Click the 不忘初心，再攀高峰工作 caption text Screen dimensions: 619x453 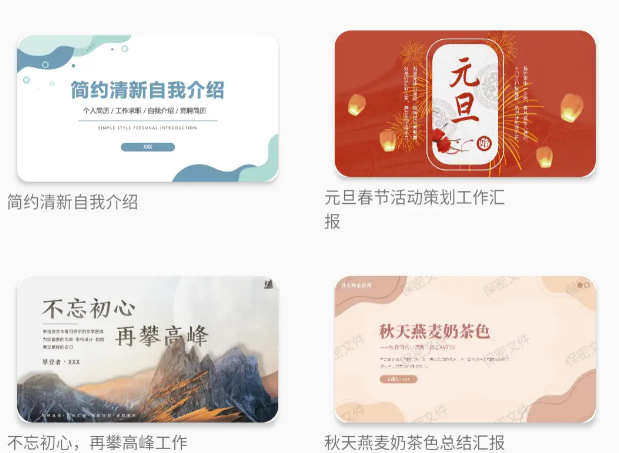[98, 443]
